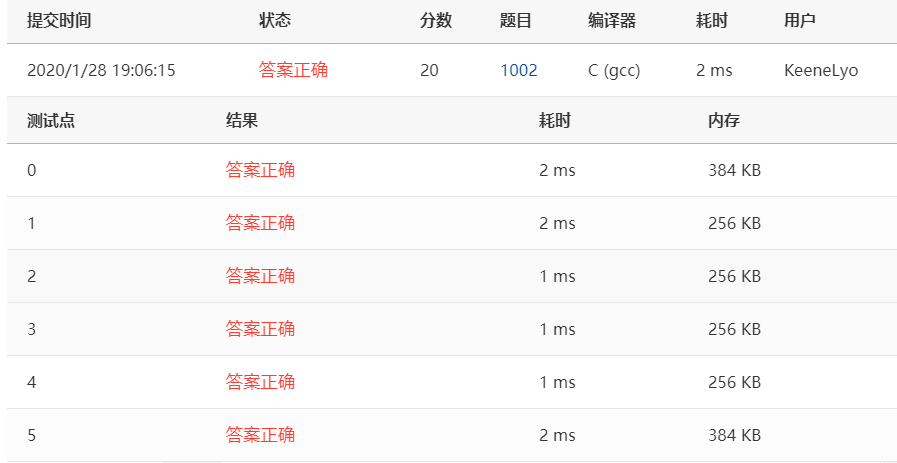Viewport: 897px width, 463px height.
Task: Click memory 384 KB for test point 0
Action: [735, 171]
